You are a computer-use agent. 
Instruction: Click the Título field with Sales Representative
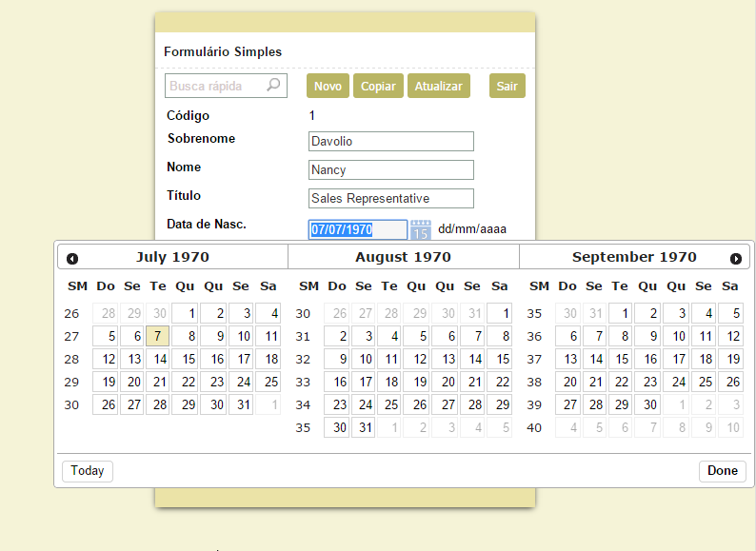tap(391, 199)
